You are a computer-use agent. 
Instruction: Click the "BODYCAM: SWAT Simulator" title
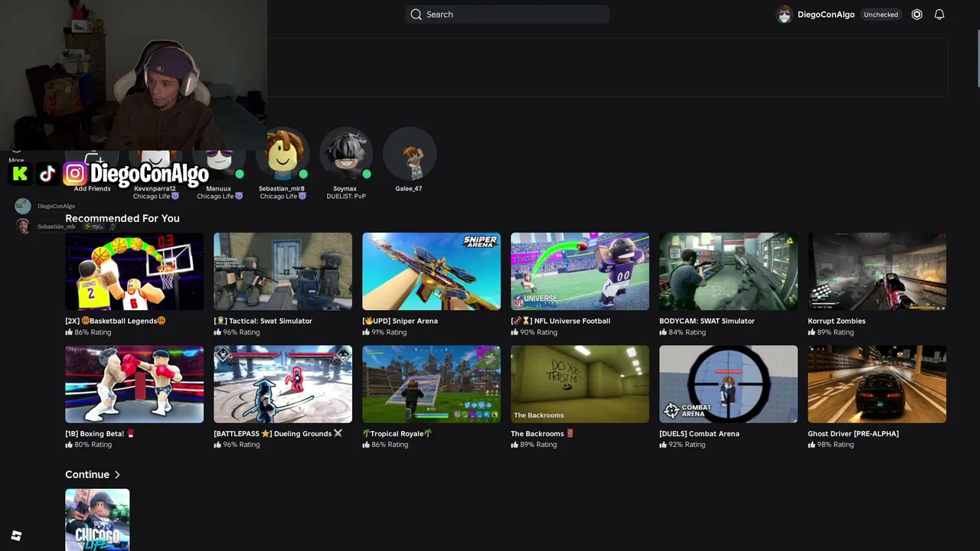coord(707,321)
